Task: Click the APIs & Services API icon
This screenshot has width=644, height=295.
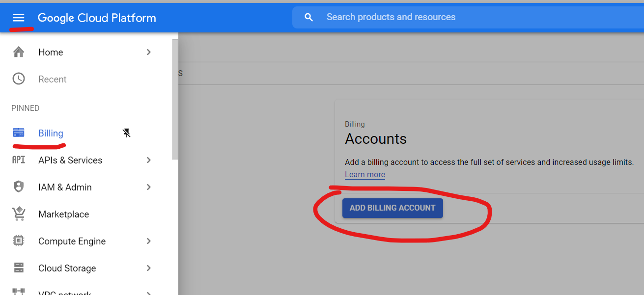Action: tap(19, 160)
